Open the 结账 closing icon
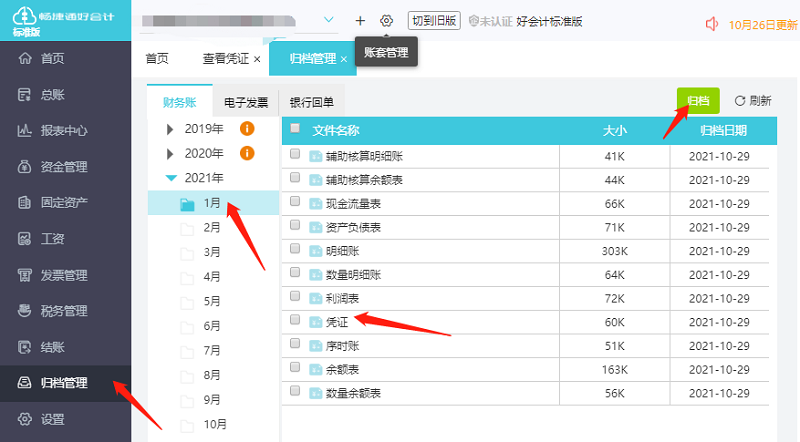 tap(24, 347)
